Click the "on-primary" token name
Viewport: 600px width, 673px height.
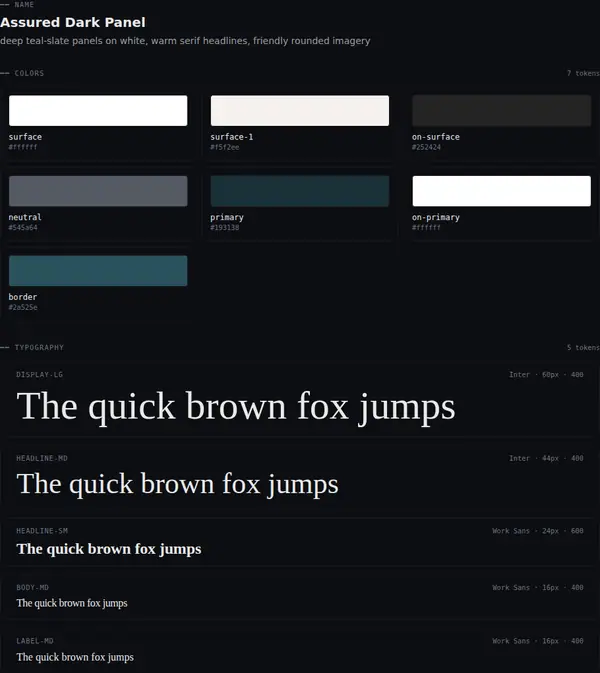tap(436, 217)
